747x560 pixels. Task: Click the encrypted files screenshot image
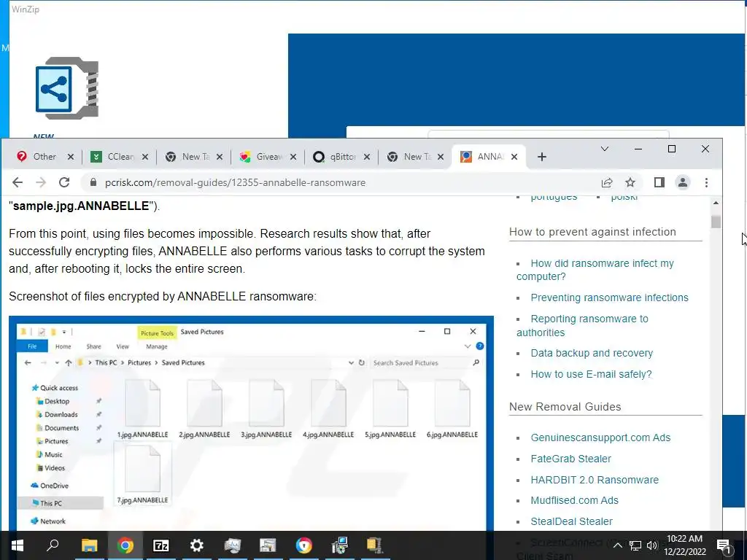pos(251,423)
